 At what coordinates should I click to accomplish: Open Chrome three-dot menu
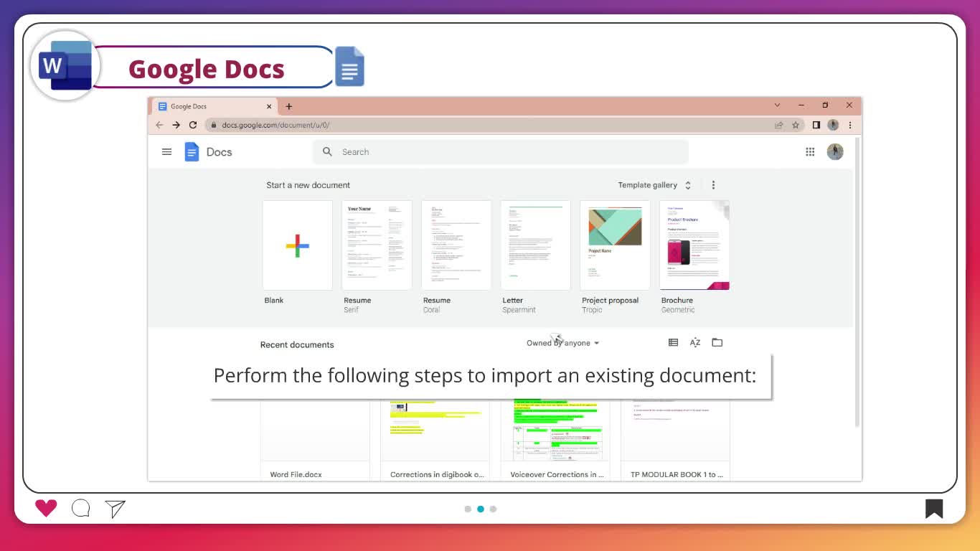tap(850, 125)
